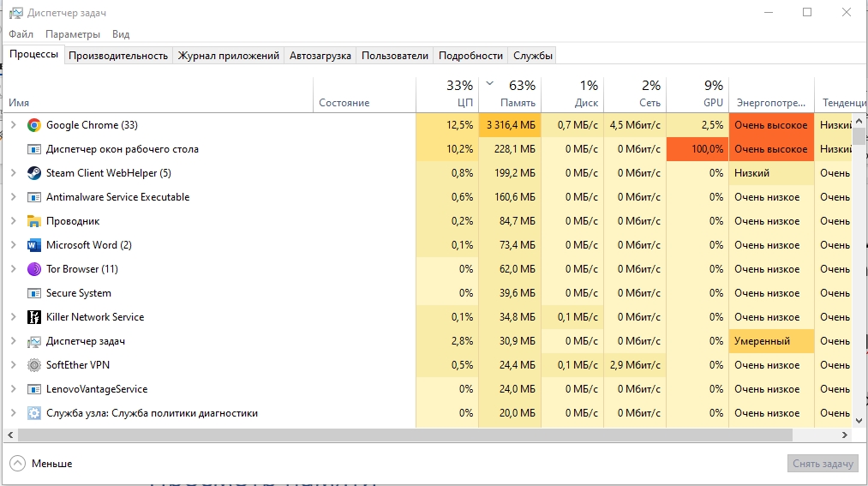
Task: Click the vertical scrollbar up arrow
Action: pyautogui.click(x=859, y=121)
